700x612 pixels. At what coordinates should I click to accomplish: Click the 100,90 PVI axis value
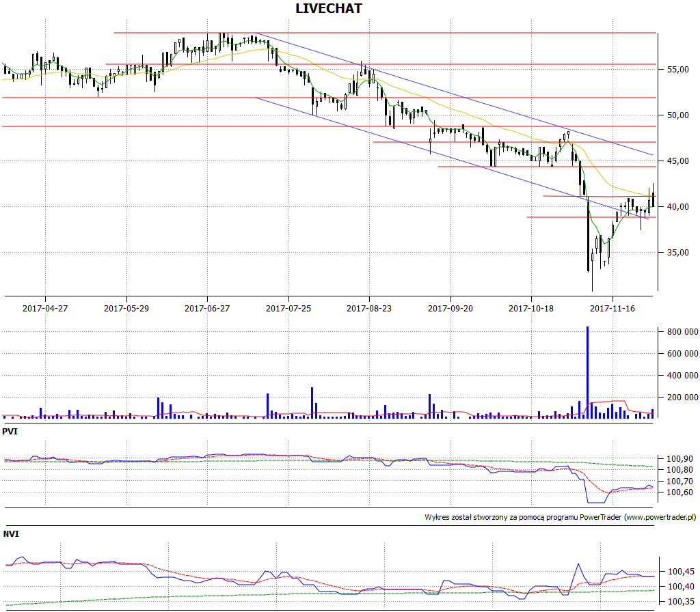pyautogui.click(x=680, y=458)
